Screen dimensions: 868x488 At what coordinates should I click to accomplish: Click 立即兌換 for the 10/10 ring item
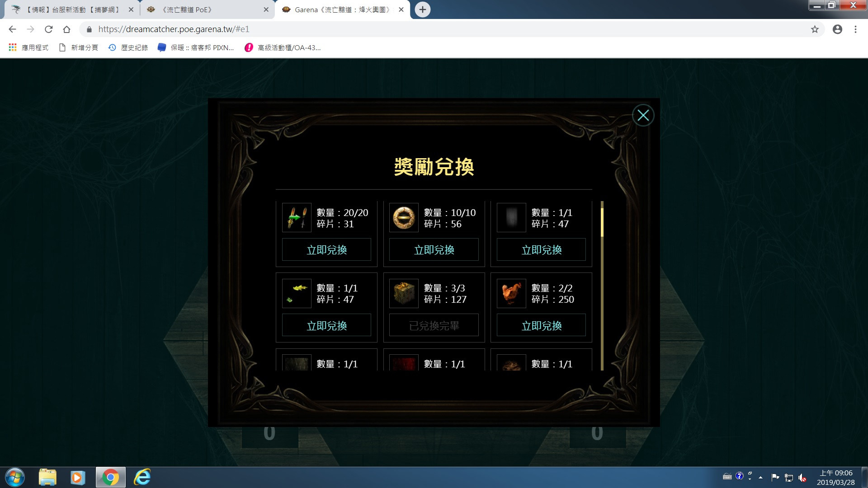pyautogui.click(x=434, y=250)
